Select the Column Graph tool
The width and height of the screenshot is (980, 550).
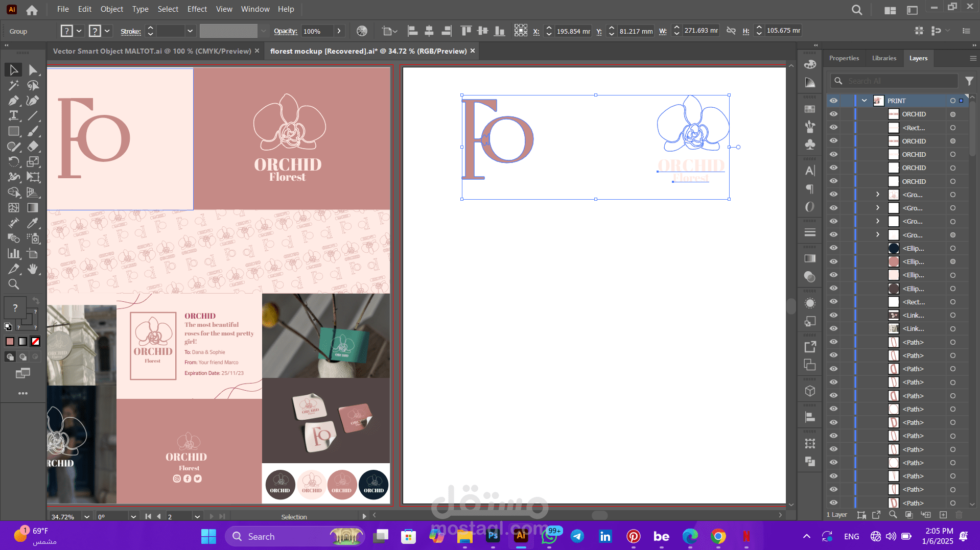click(14, 254)
